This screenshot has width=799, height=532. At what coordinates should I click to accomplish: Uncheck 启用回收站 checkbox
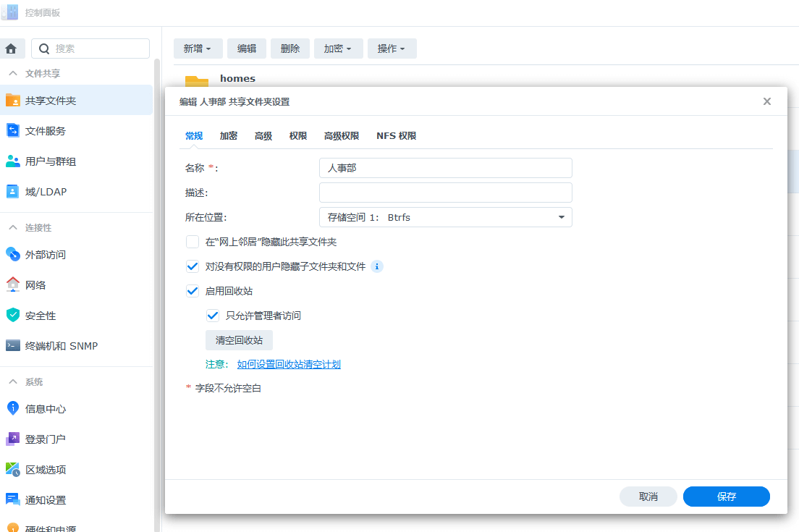coord(193,291)
